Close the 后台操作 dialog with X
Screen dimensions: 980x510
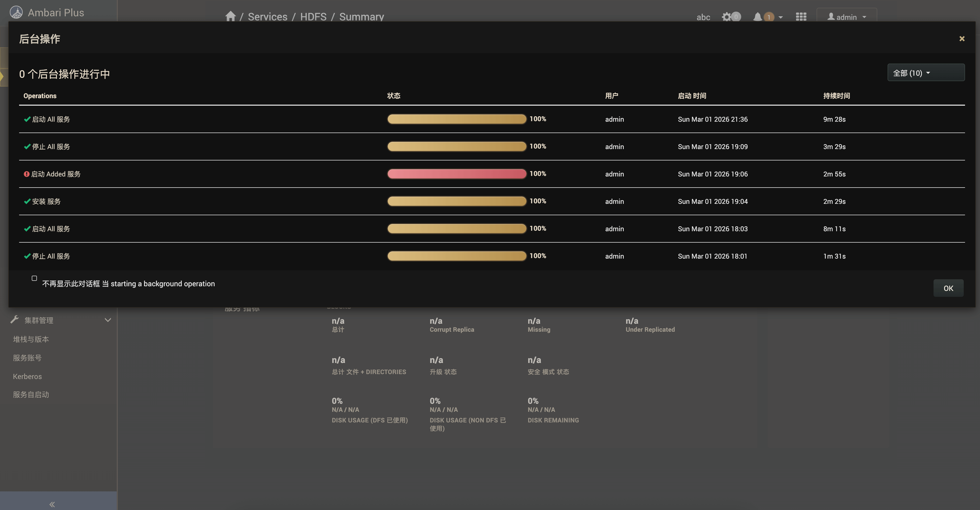962,39
